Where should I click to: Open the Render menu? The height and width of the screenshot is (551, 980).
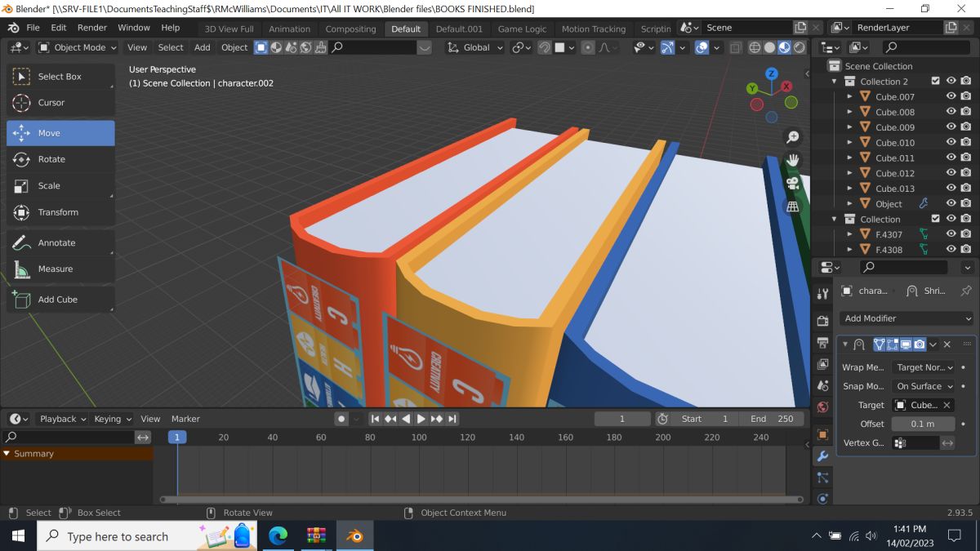coord(92,28)
